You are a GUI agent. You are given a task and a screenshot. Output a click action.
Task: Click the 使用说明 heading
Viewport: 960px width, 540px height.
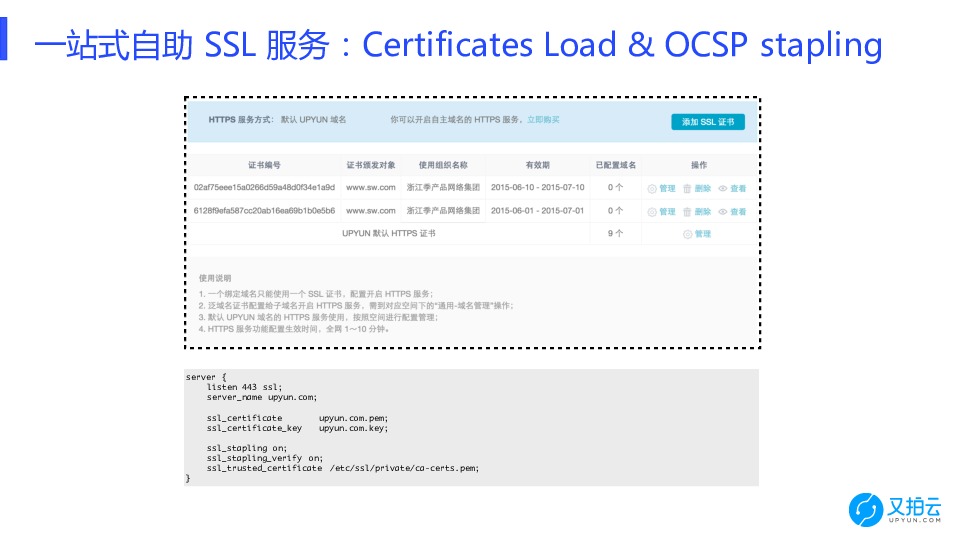[215, 278]
